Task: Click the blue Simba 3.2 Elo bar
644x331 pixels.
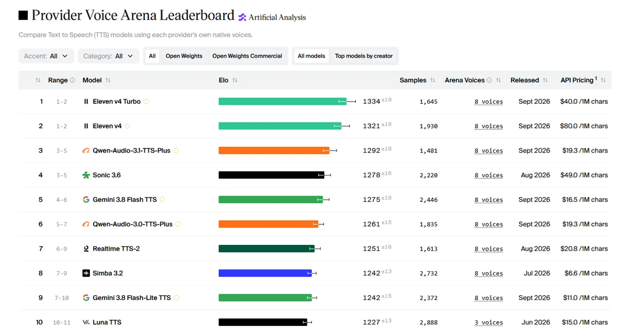Action: (x=265, y=273)
